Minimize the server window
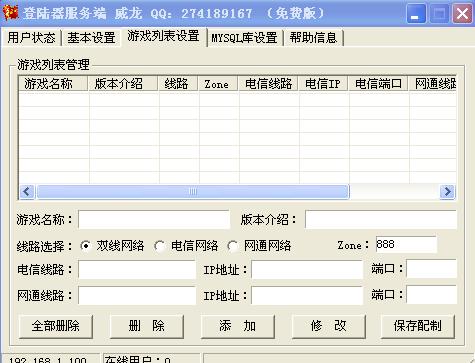The height and width of the screenshot is (363, 475). 416,14
